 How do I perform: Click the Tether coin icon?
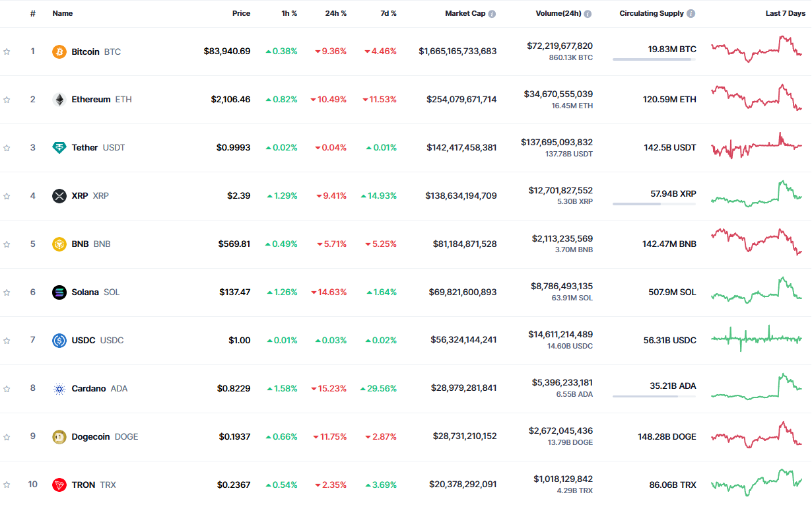tap(59, 148)
